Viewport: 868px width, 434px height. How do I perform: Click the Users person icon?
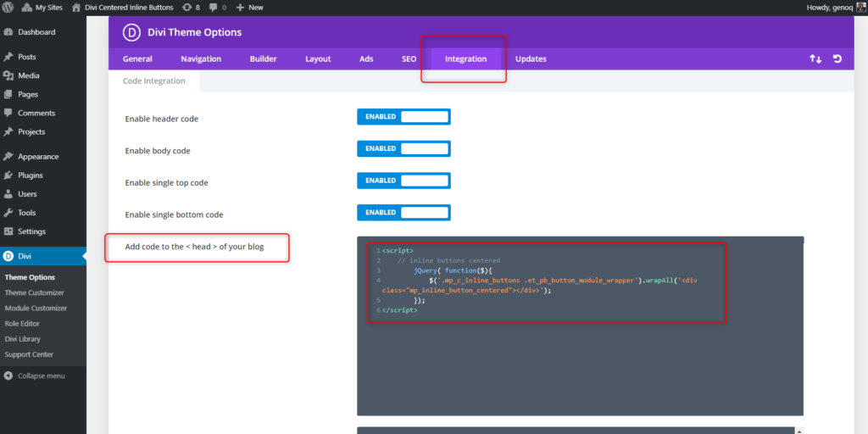click(x=8, y=194)
